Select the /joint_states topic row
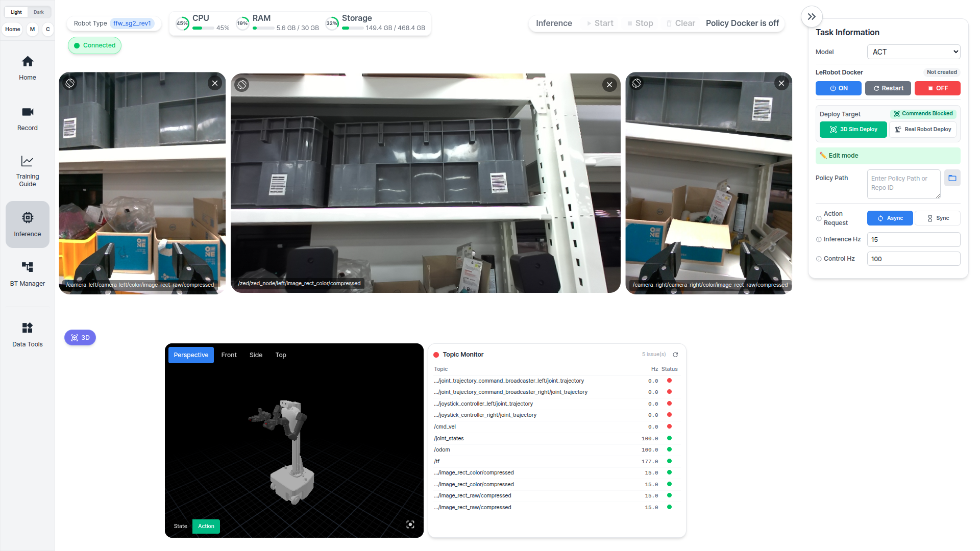Viewport: 980px width, 551px height. 556,438
